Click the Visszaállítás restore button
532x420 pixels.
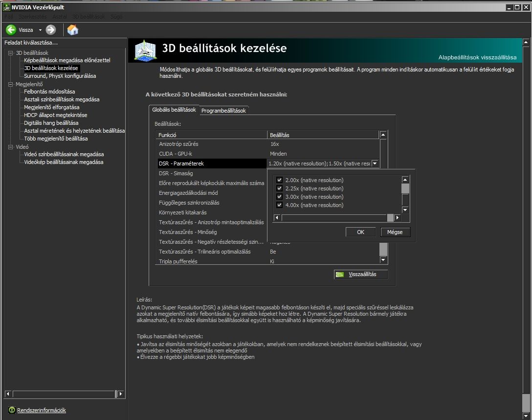[361, 274]
